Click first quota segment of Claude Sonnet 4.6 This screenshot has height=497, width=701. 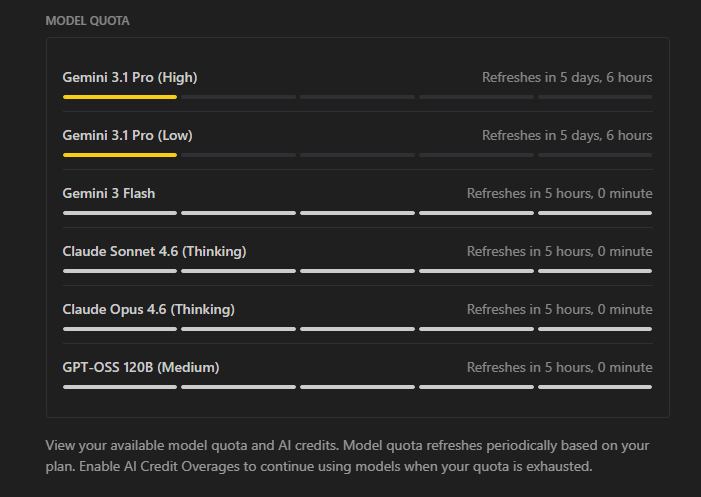[120, 271]
